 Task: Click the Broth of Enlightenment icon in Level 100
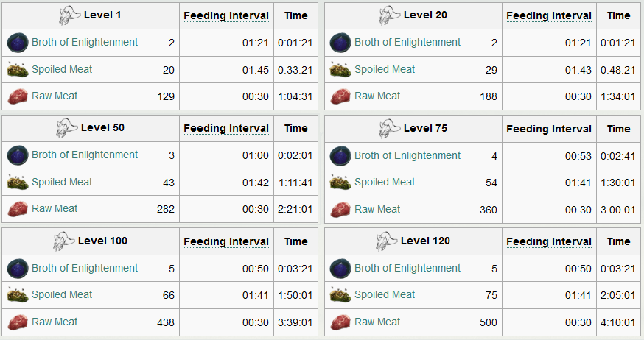click(x=18, y=268)
